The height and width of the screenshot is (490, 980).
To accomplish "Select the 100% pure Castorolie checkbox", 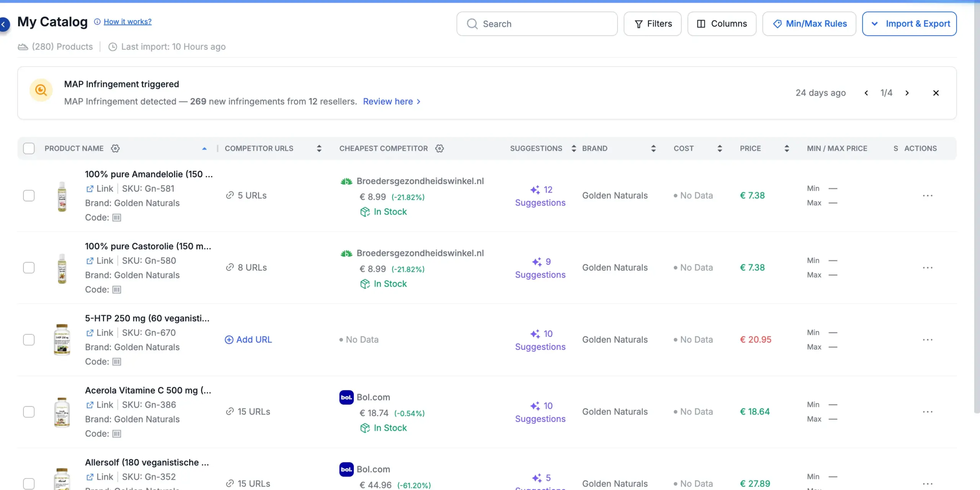I will (29, 268).
